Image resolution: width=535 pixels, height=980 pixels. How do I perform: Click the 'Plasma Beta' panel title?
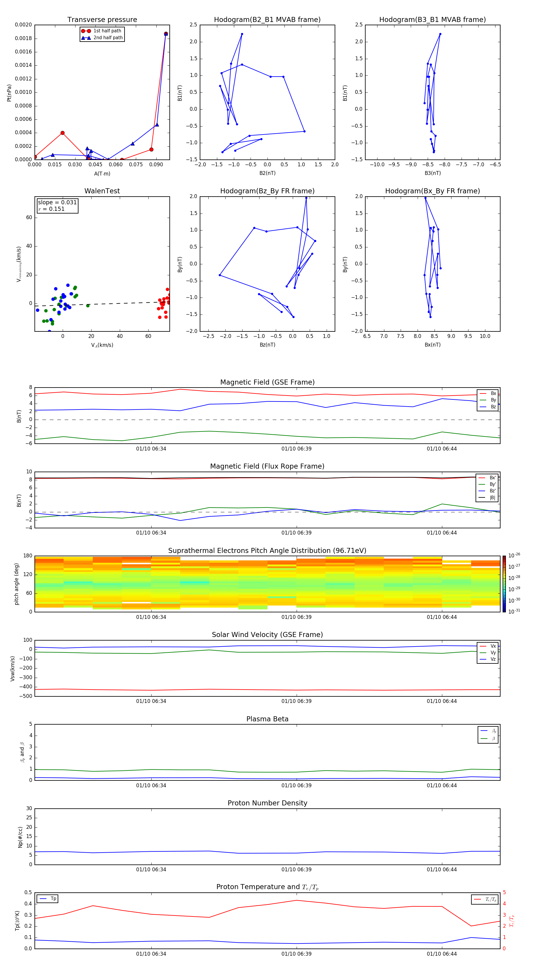267,719
